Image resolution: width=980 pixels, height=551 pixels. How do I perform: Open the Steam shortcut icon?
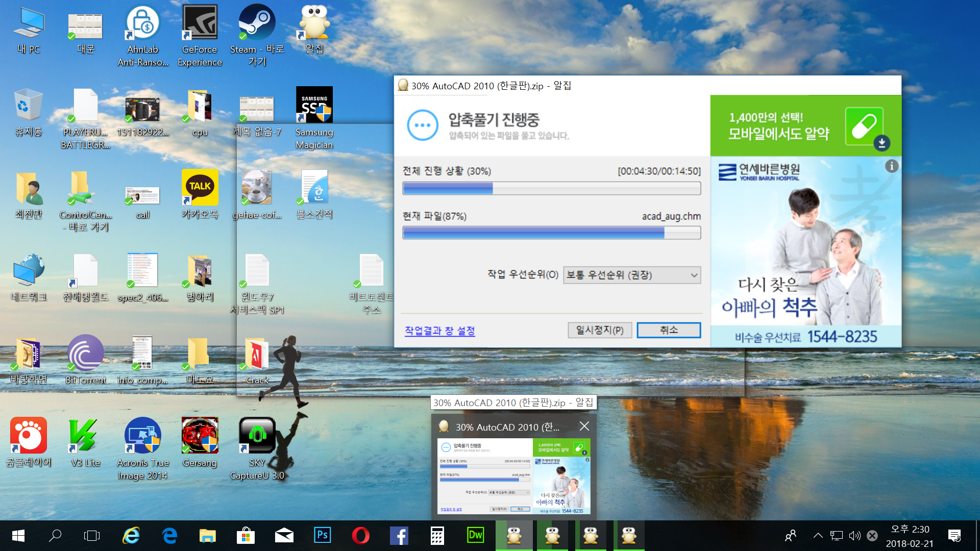point(257,36)
